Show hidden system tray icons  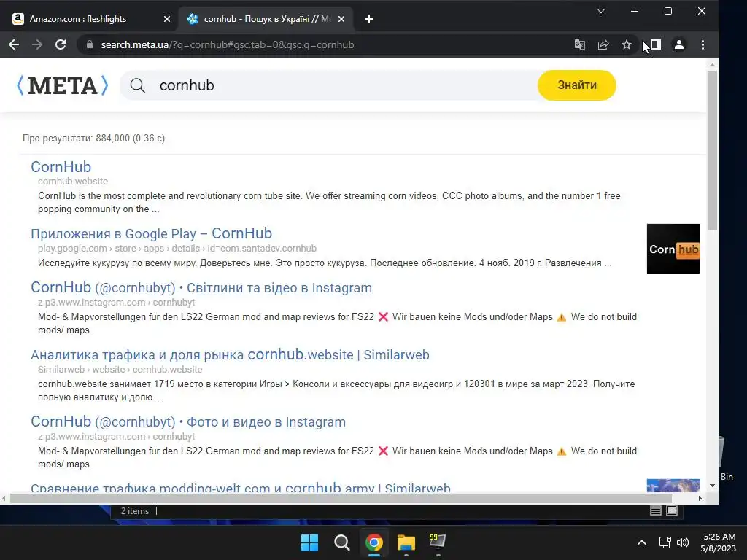(642, 542)
